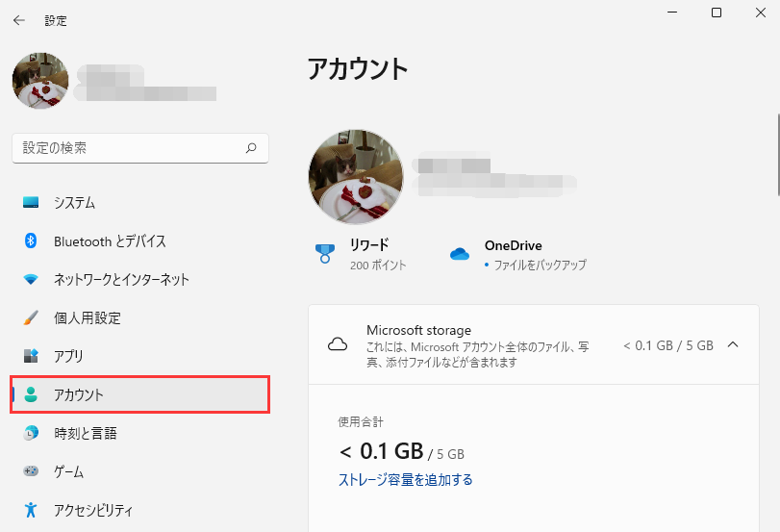
Task: Click 200 ポイント text
Action: pos(378,266)
